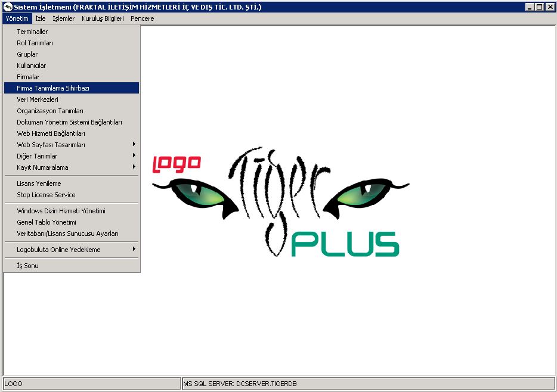The image size is (557, 392).
Task: Click the LOGO status bar entry
Action: pos(92,384)
